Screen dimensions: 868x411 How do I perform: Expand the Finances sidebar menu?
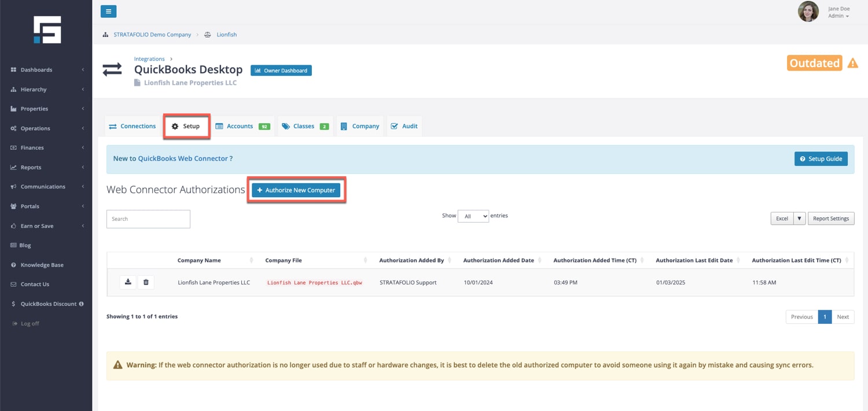point(46,147)
